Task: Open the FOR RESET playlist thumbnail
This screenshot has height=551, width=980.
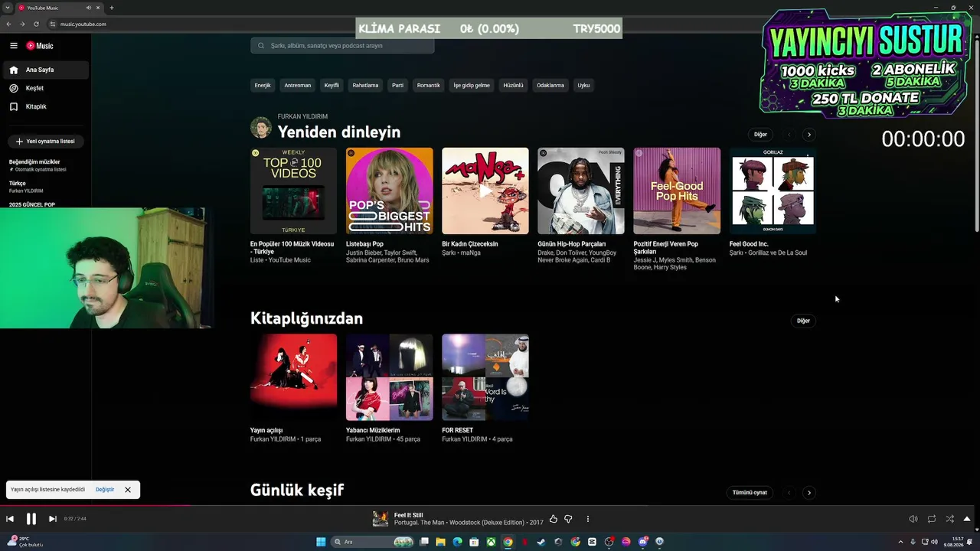Action: click(485, 377)
